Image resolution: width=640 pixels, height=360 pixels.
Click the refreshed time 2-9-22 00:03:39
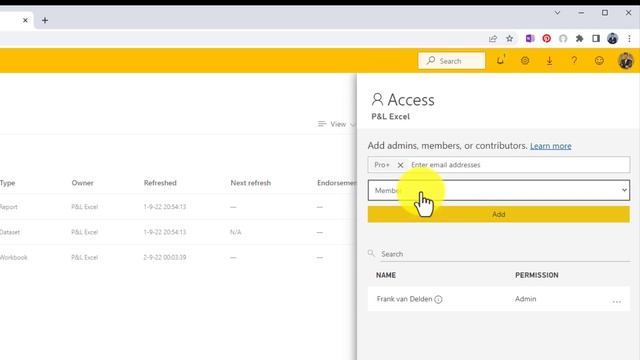click(x=165, y=258)
